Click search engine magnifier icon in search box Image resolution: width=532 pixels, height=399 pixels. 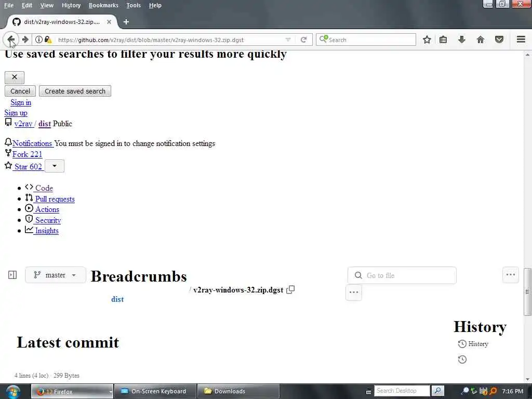pyautogui.click(x=323, y=39)
